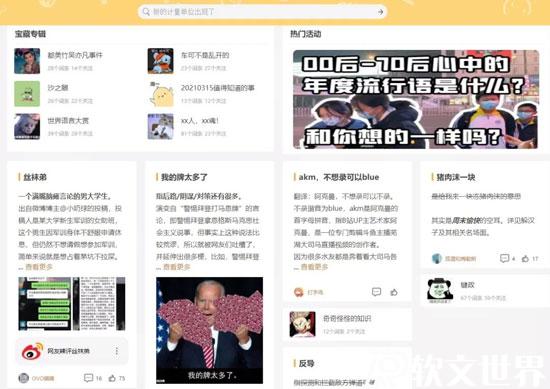The width and height of the screenshot is (550, 389).
Task: Click the search input field
Action: (x=262, y=12)
